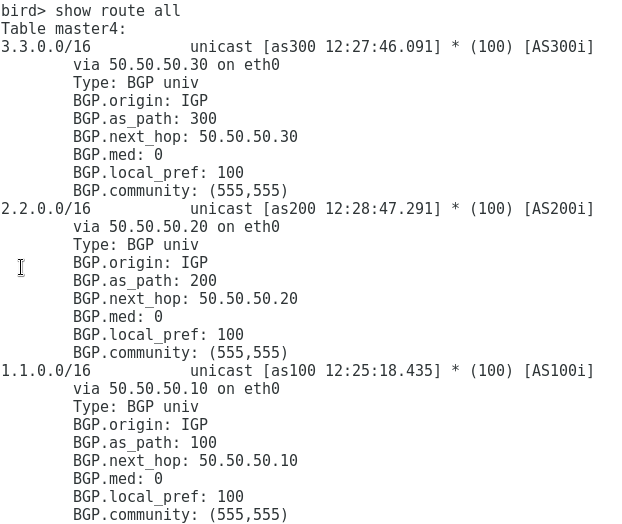Click 'BGP.next_hop: 50.50.50.30' value
Screen dimensions: 622x524
(x=248, y=136)
